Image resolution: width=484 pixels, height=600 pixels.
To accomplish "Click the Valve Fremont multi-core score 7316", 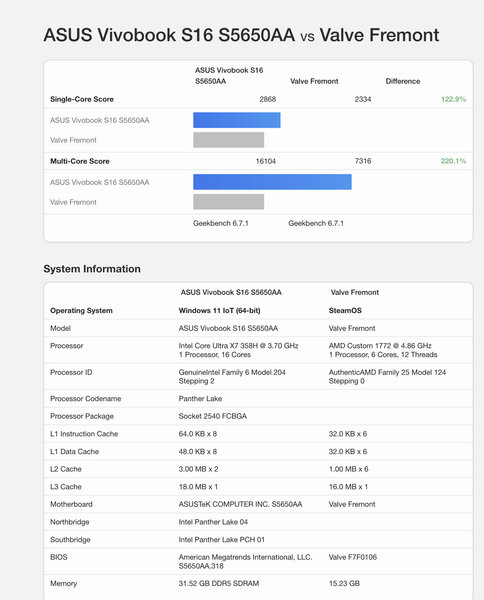I will tap(363, 161).
